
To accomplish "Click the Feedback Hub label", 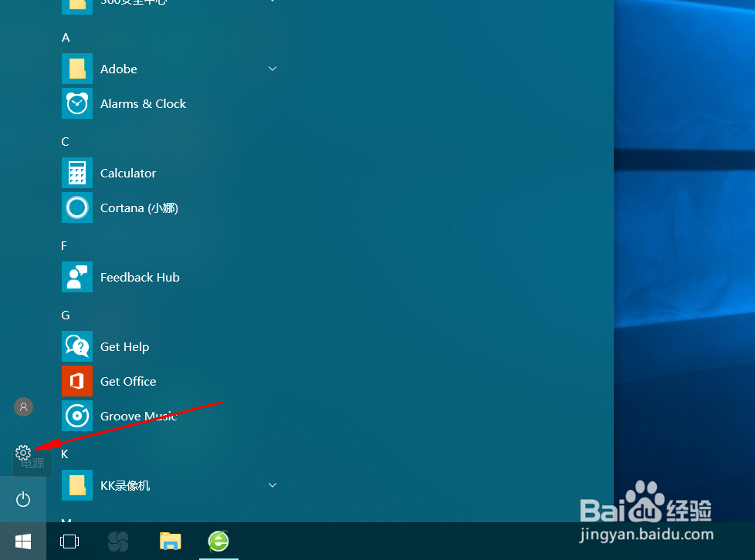I will coord(140,277).
